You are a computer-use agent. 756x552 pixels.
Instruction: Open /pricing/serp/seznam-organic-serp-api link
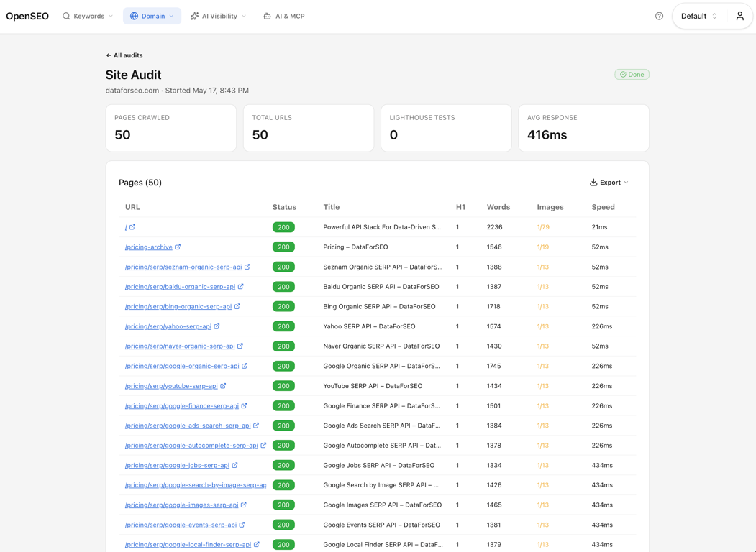183,267
